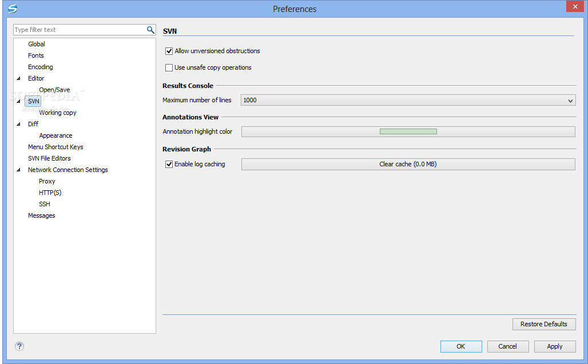Collapse the Diff tree node arrow
The height and width of the screenshot is (364, 588).
pyautogui.click(x=18, y=125)
